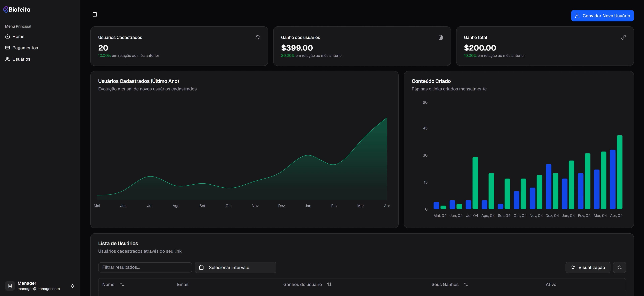Screen dimensions: 644x296
Task: Toggle sorting on Ganhos do usuário column
Action: [x=329, y=284]
